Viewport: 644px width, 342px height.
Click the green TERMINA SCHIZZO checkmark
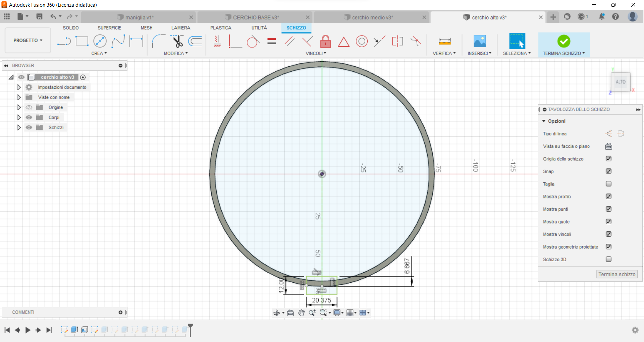point(564,41)
